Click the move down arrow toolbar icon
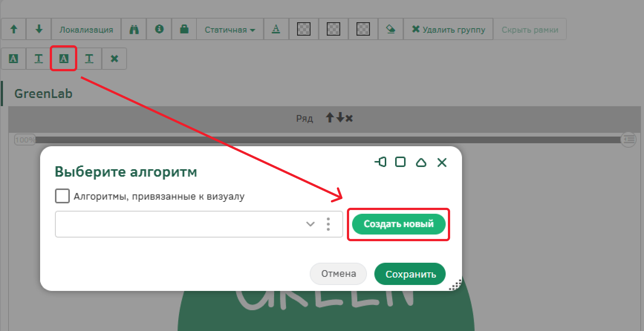 pos(39,29)
